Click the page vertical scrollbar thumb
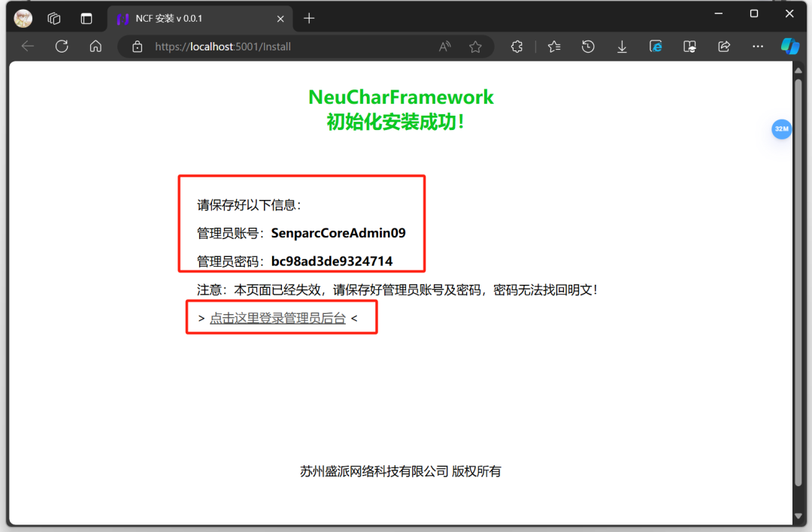 (798, 282)
